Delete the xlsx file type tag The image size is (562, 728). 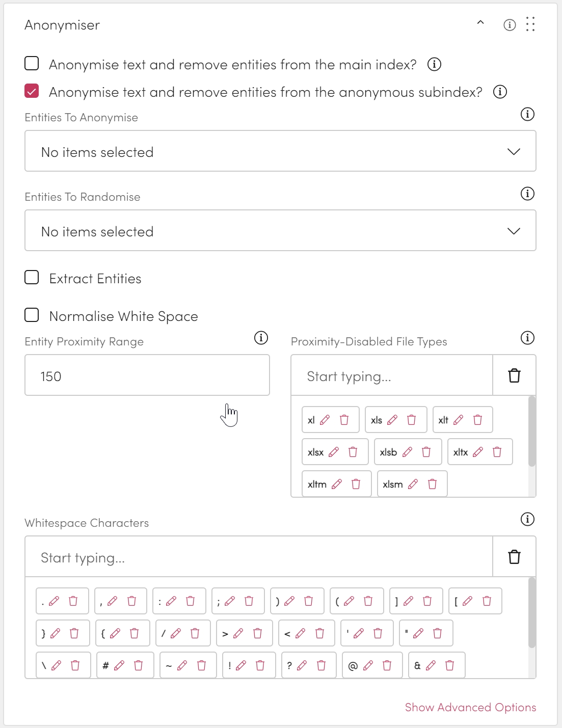click(x=353, y=452)
